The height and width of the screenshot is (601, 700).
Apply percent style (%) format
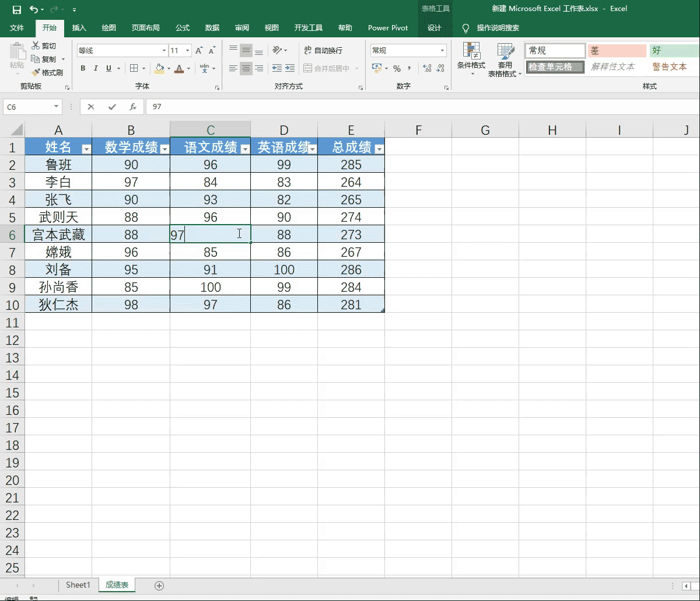click(x=397, y=68)
